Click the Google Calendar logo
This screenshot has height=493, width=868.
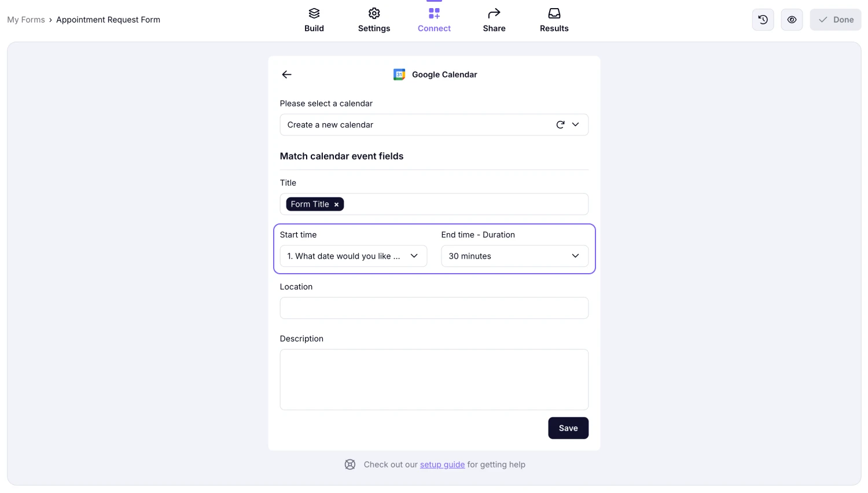coord(399,74)
